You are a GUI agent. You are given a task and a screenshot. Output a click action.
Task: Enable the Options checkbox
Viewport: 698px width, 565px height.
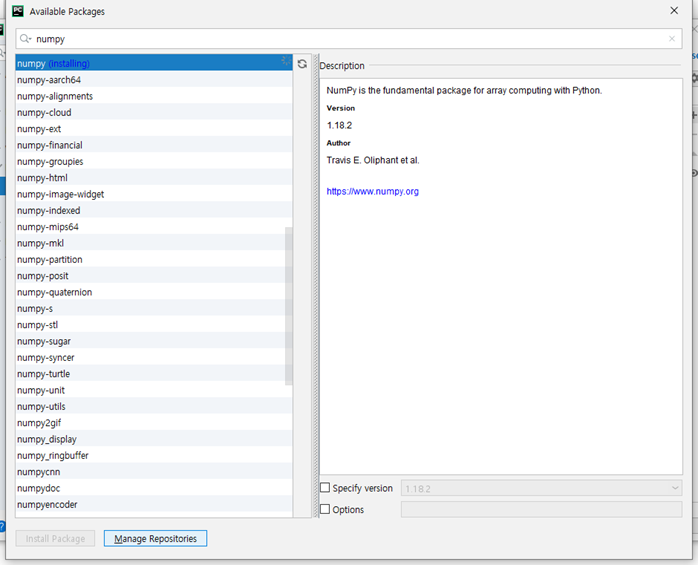[325, 509]
